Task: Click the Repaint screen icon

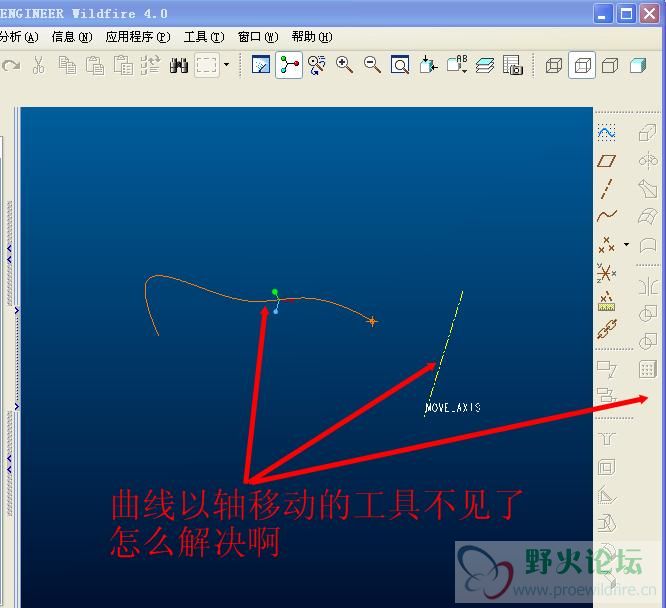Action: (261, 65)
